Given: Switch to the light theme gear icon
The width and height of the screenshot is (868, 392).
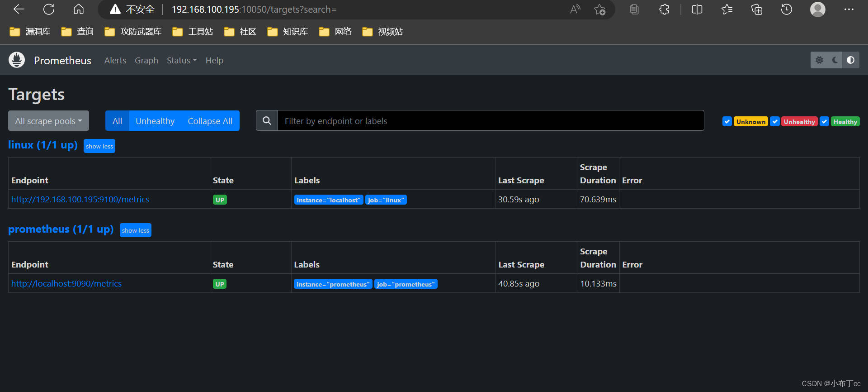Looking at the screenshot, I should (x=819, y=60).
